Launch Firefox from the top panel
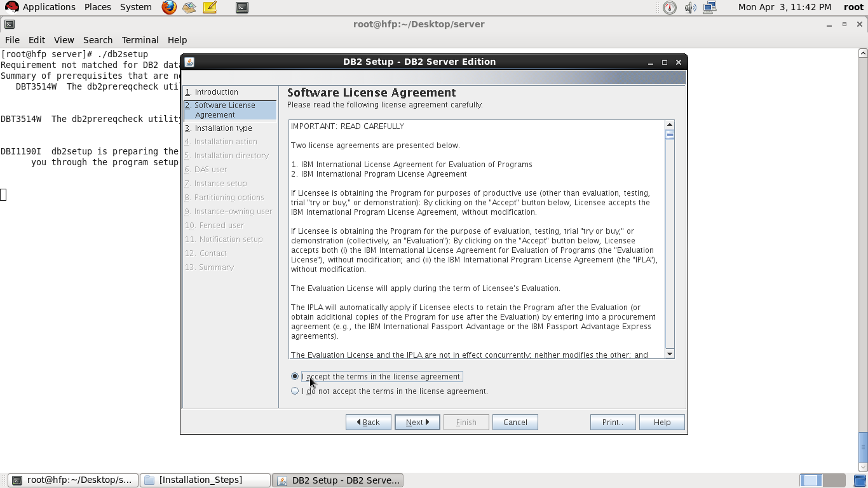Image resolution: width=868 pixels, height=488 pixels. (168, 7)
